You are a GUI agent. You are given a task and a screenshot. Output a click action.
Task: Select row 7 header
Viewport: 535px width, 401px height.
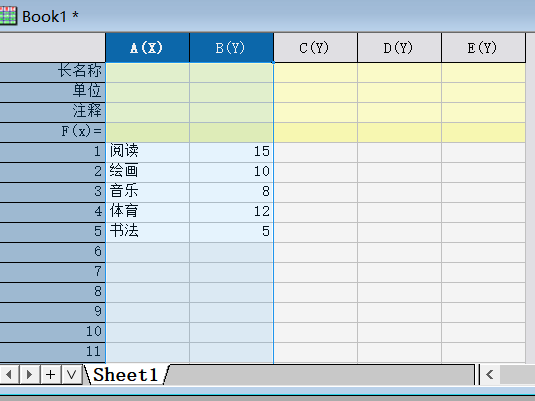(x=53, y=272)
